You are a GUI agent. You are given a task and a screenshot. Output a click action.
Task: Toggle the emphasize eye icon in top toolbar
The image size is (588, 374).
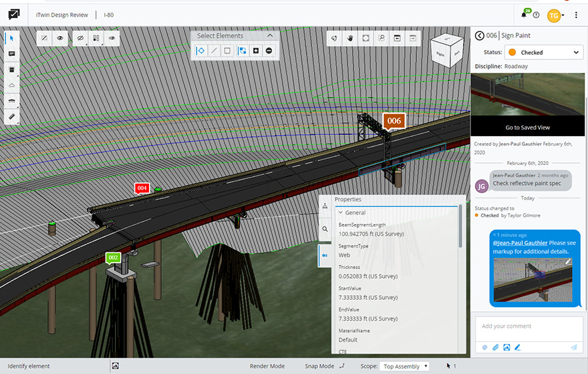tap(112, 38)
